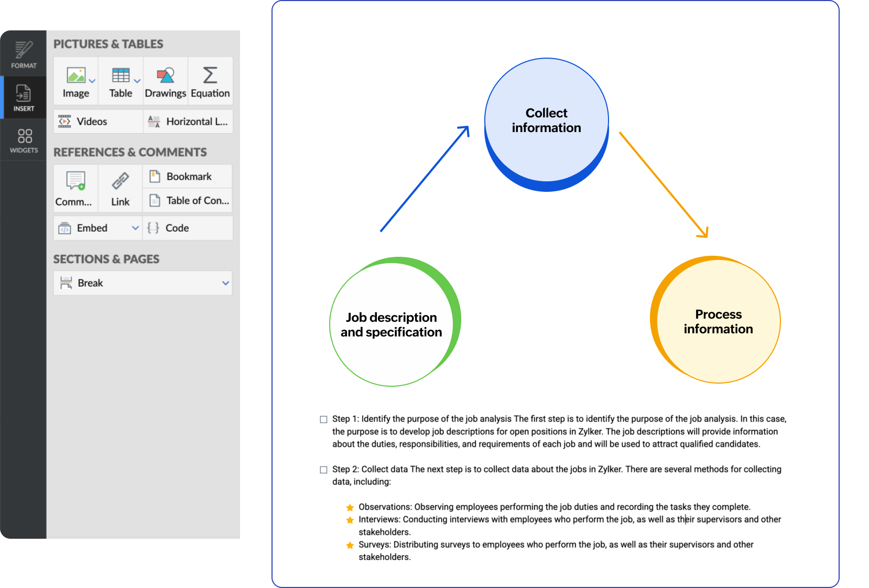Add a Comment
The height and width of the screenshot is (588, 869).
coord(74,188)
